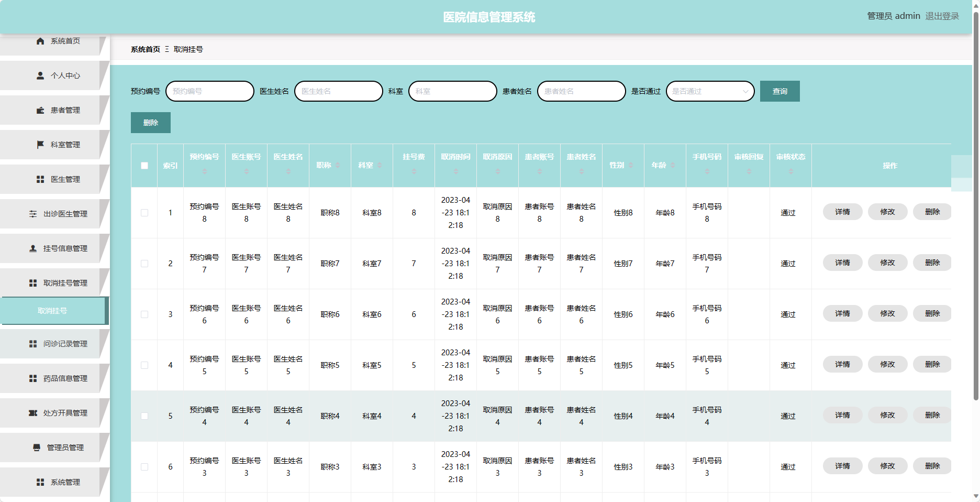Open 问诊记录管理 menu label

pos(65,344)
